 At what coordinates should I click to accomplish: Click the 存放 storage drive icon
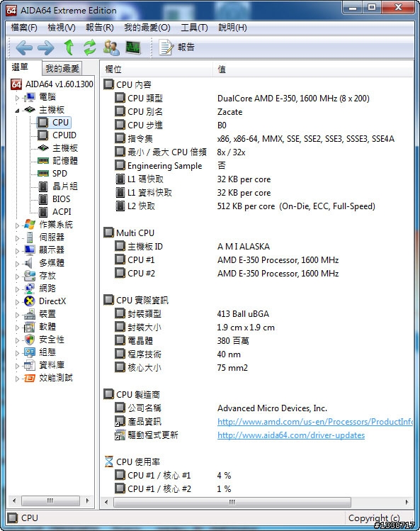pos(30,275)
